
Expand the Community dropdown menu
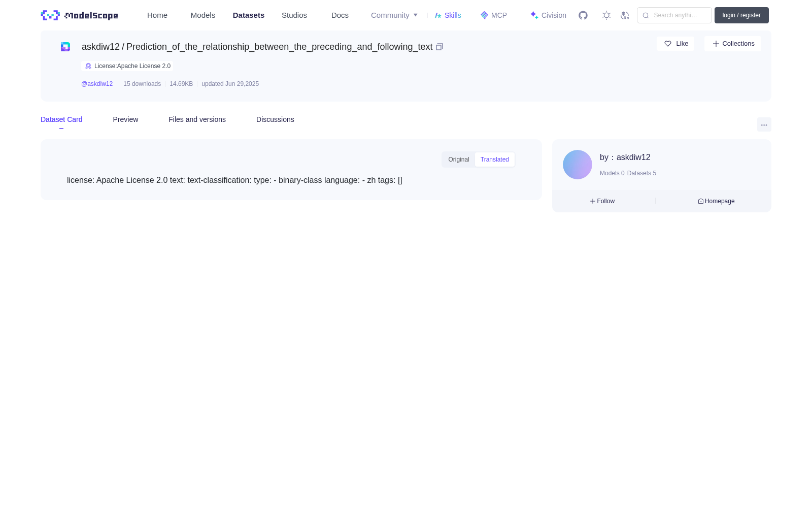(x=394, y=15)
